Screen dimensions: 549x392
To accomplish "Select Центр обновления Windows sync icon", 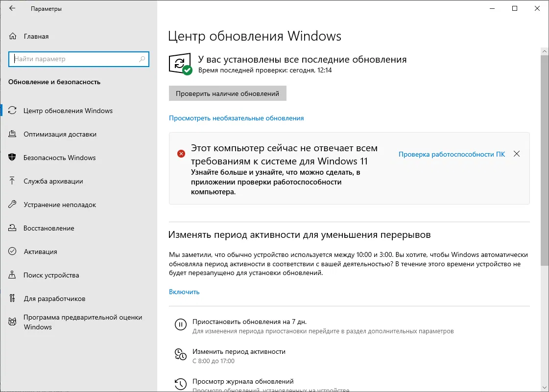I will [12, 111].
